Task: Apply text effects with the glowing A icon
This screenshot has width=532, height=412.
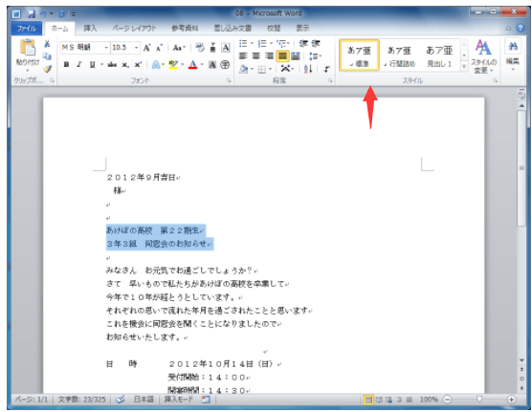Action: pos(156,65)
